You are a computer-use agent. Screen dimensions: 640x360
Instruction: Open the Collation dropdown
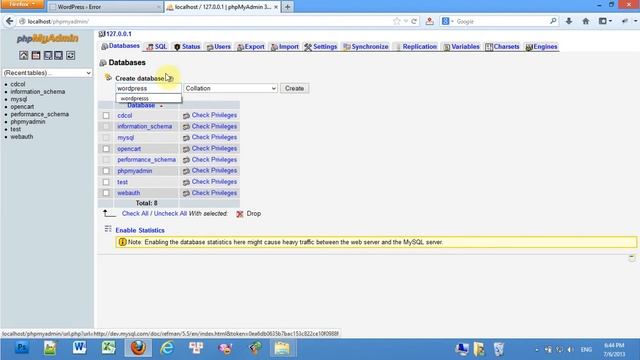pyautogui.click(x=230, y=88)
